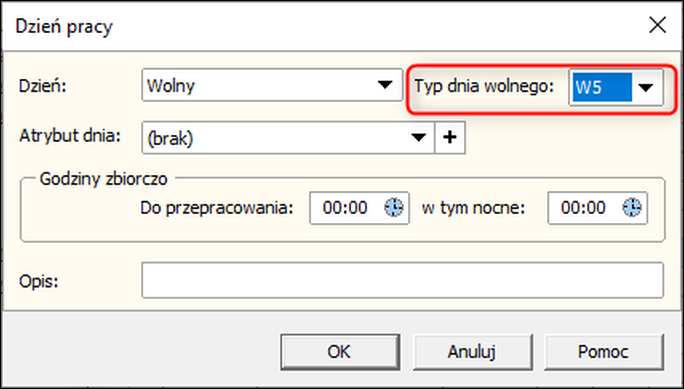Click the Godziny zbiorczo group label
Viewport: 684px width, 389px height.
coord(103,179)
